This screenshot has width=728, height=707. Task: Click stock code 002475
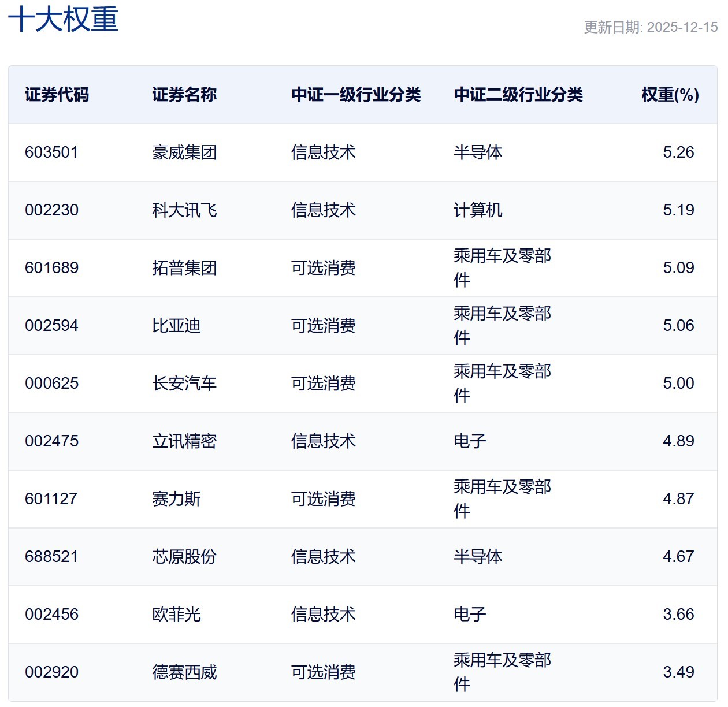tap(51, 441)
